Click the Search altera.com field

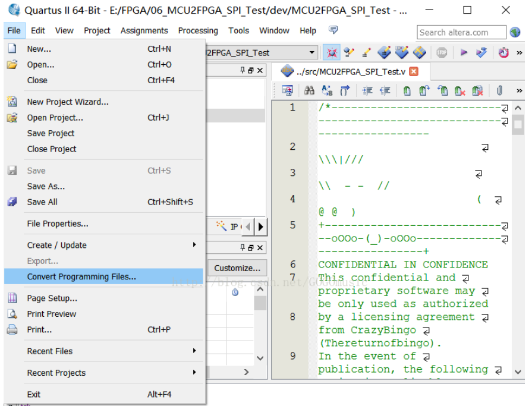pos(461,33)
